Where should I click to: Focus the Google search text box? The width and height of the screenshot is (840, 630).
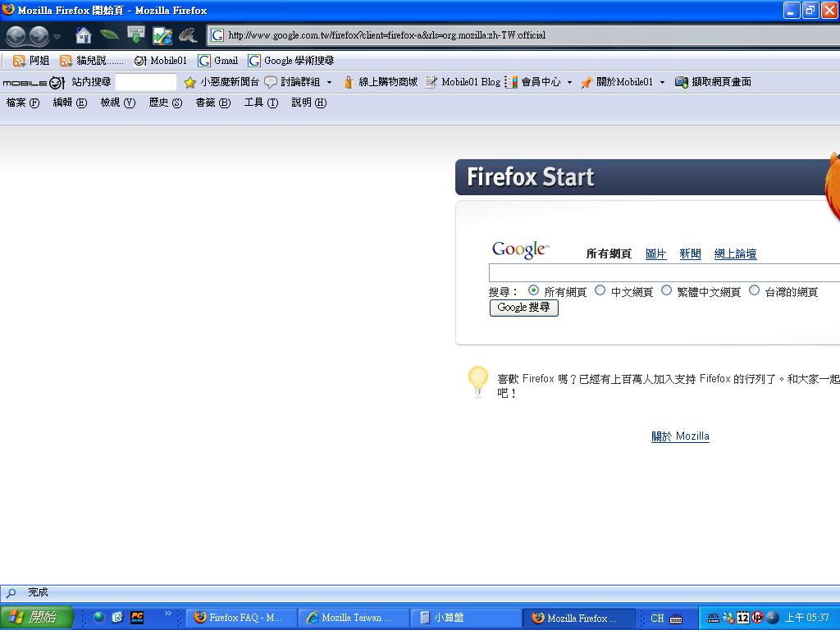click(x=664, y=272)
